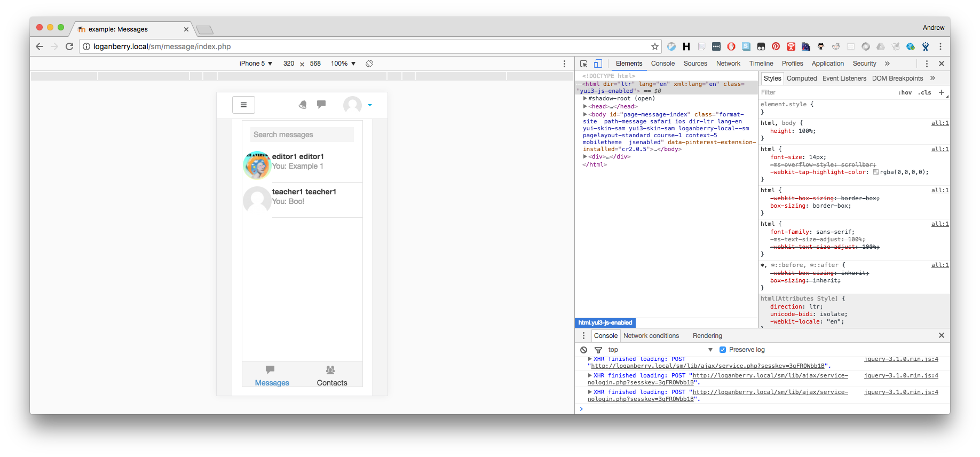Click the rgba(0,0,0,0) color swatch
This screenshot has width=980, height=457.
pyautogui.click(x=876, y=172)
